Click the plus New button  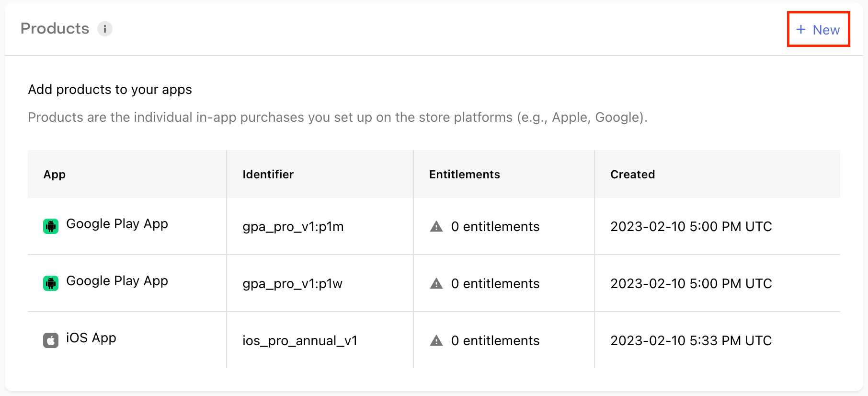tap(818, 30)
